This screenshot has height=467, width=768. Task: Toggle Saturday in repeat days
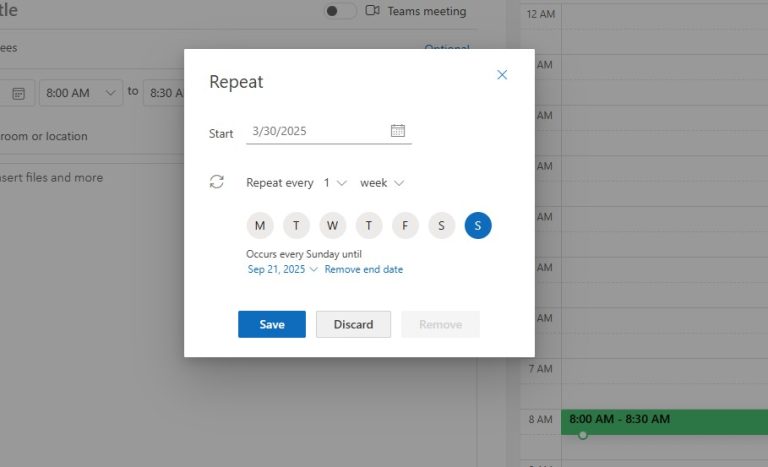pos(441,225)
